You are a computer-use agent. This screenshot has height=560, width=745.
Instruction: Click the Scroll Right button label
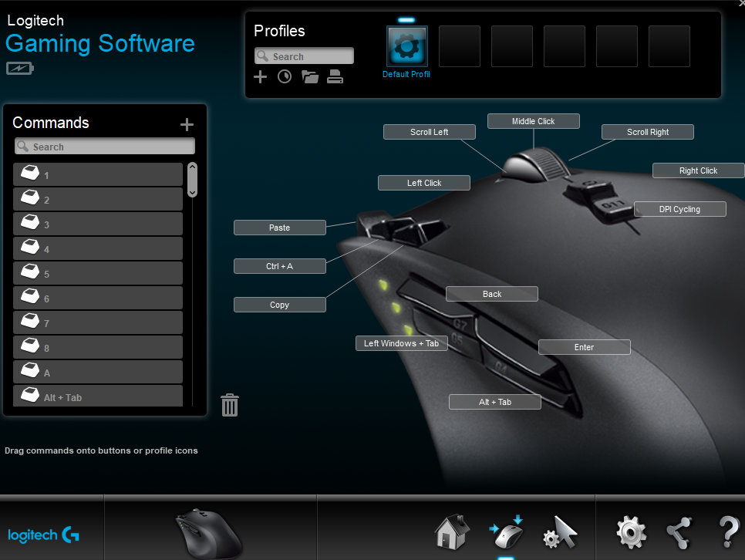point(648,132)
